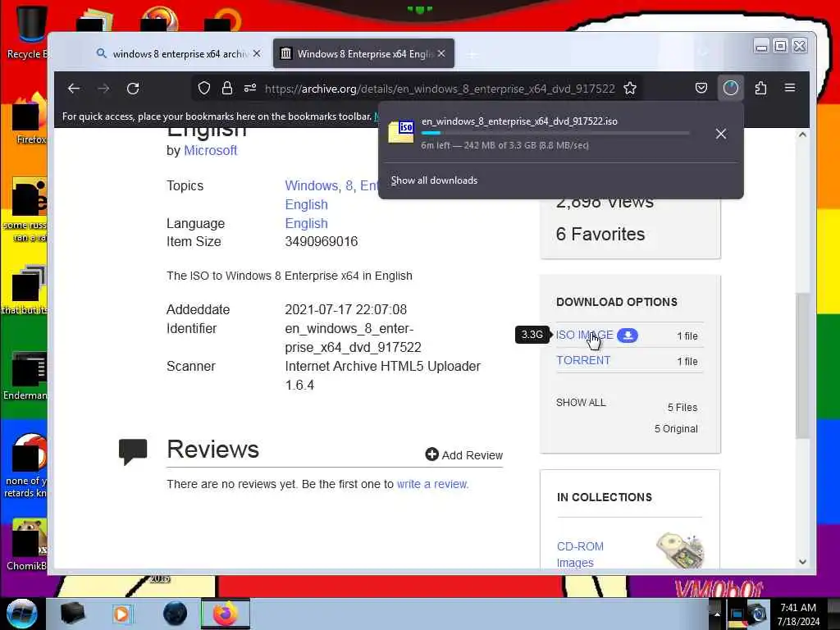Click the Addeddate value 2021-07-17 22:07:08
840x630 pixels.
345,309
